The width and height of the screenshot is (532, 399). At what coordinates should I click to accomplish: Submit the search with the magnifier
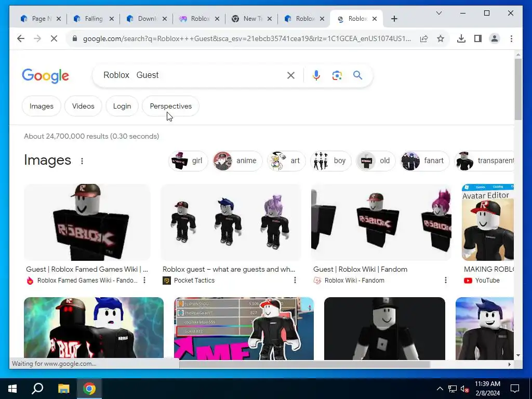click(x=357, y=75)
